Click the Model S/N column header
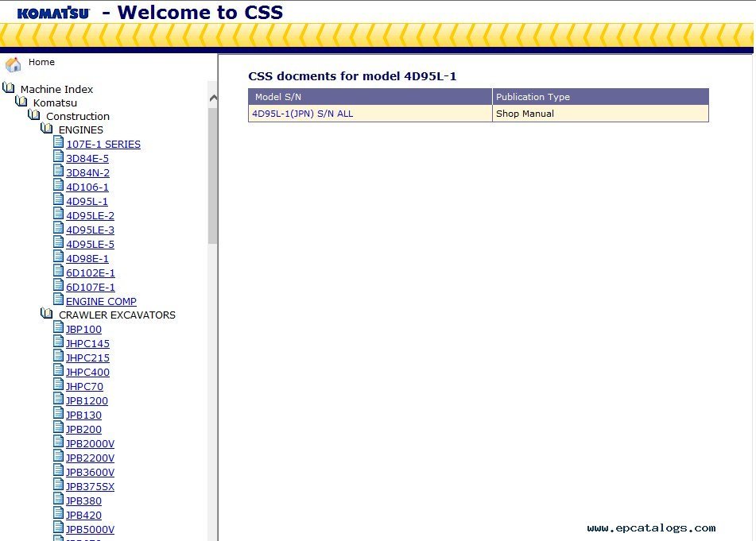 [x=370, y=97]
